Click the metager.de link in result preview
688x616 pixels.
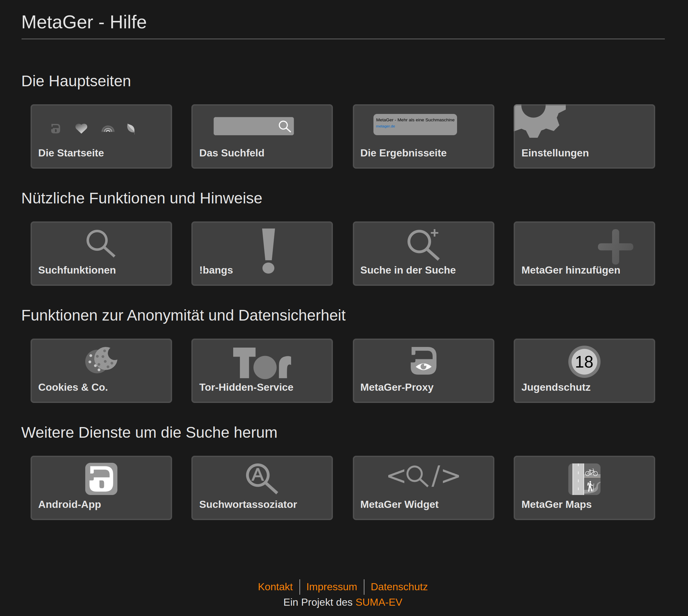point(385,126)
